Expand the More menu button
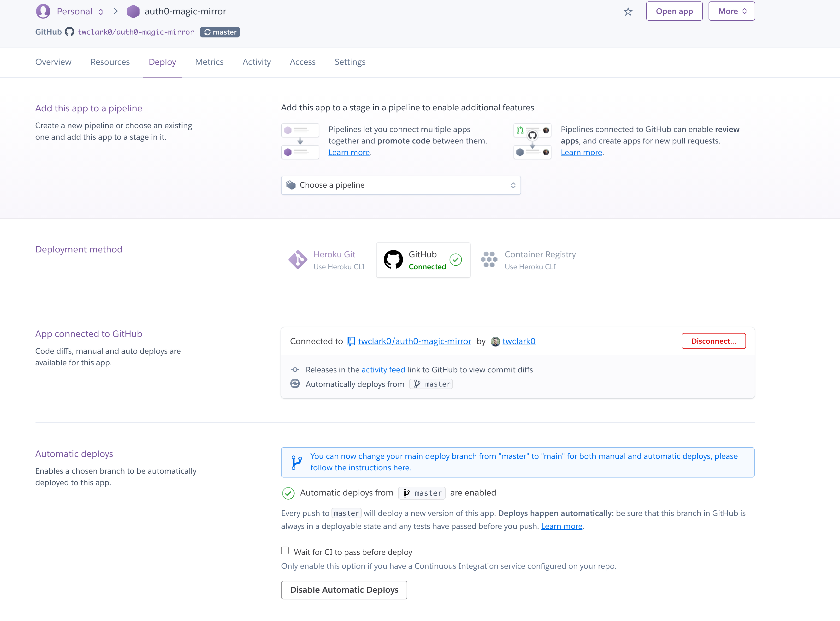The image size is (840, 621). pos(731,11)
